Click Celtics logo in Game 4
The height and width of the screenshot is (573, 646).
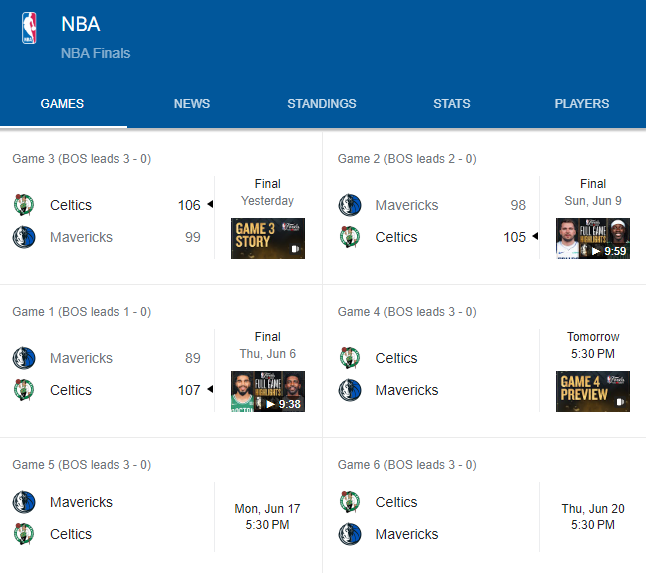tap(350, 358)
